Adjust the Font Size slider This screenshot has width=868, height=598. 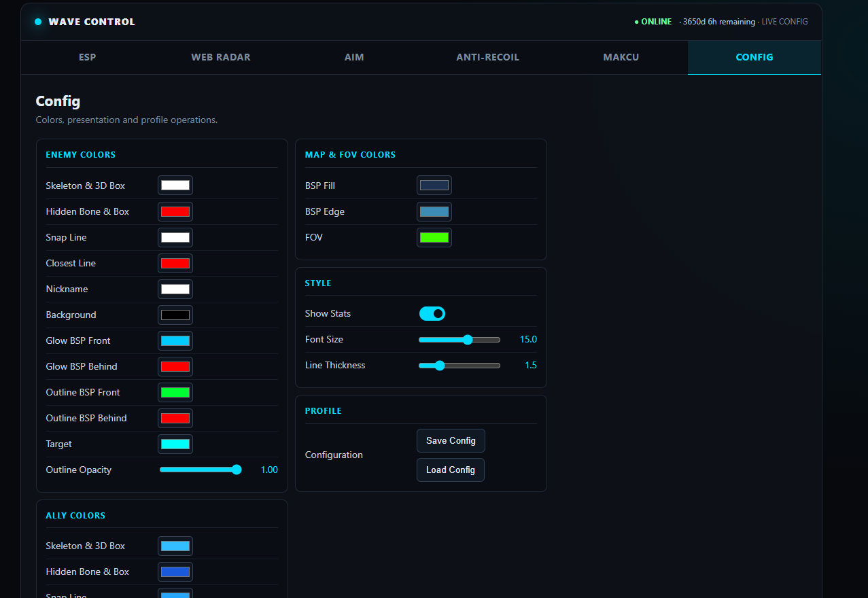click(x=459, y=340)
